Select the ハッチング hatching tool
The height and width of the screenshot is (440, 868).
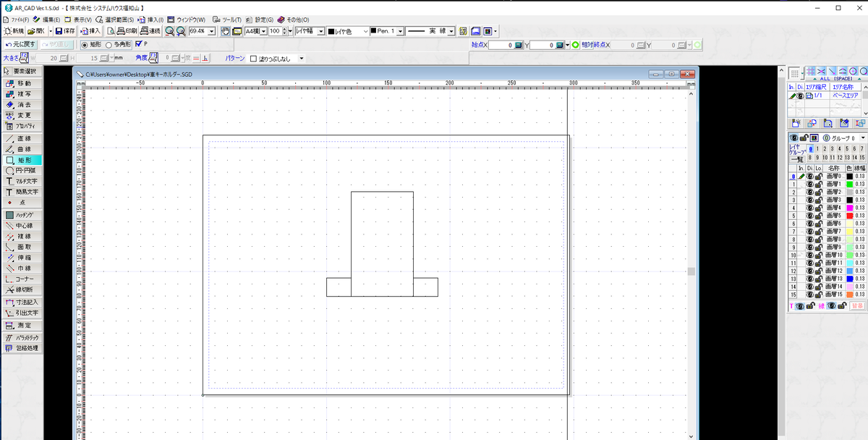click(22, 215)
